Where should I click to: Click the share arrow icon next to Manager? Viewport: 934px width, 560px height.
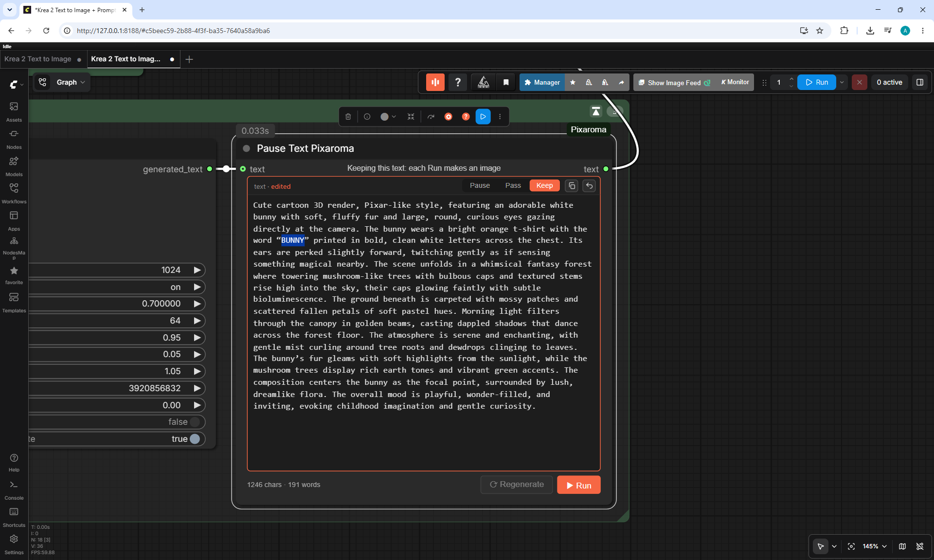click(621, 82)
